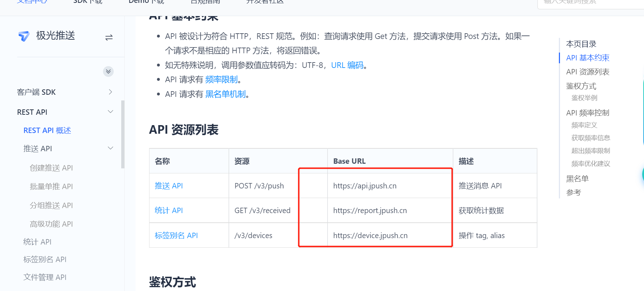This screenshot has height=291, width=644.
Task: Jump to API 基本约束 in contents
Action: click(x=588, y=58)
